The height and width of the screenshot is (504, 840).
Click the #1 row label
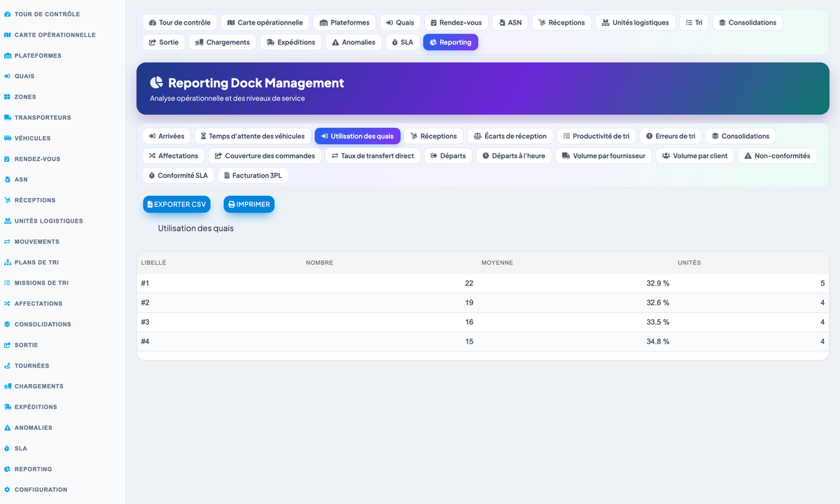[x=145, y=283]
